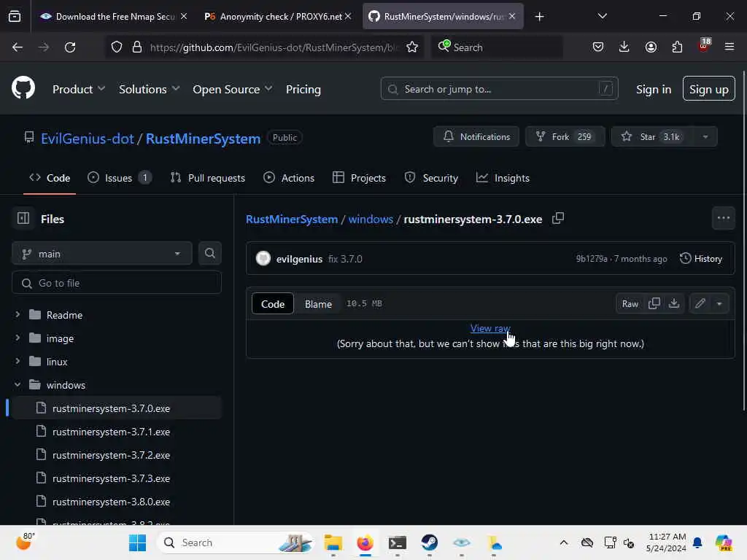Click the search files magnifier button
This screenshot has width=747, height=560.
210,253
